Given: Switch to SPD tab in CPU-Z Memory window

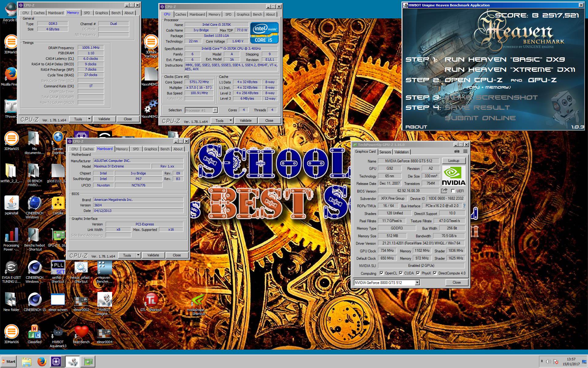Looking at the screenshot, I should point(87,13).
